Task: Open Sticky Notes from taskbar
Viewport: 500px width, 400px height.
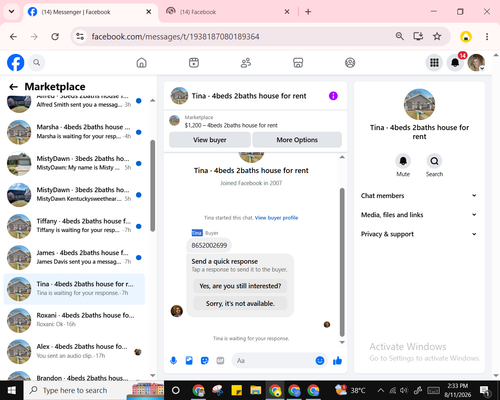Action: pos(237,390)
